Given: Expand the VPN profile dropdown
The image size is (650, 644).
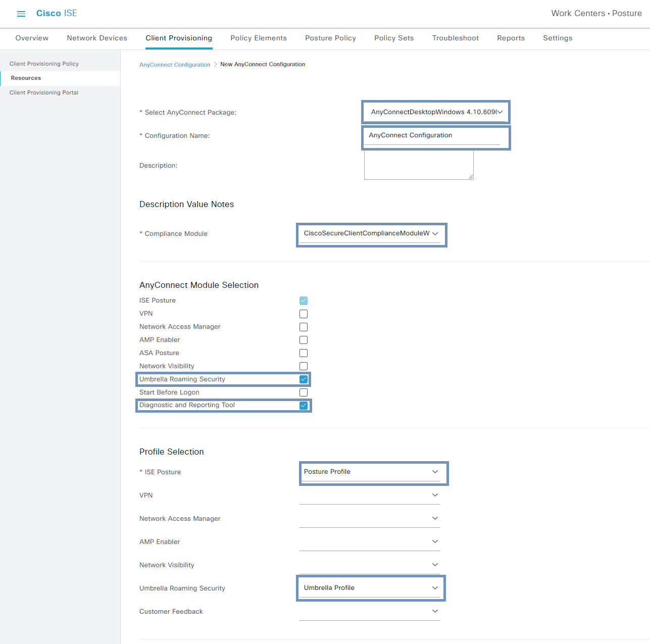Looking at the screenshot, I should point(370,496).
